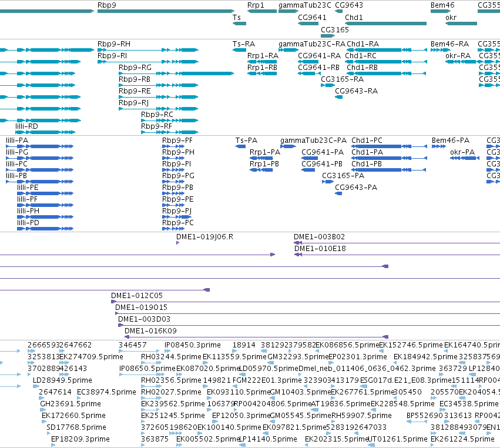Select the CG9641 gene label
Screen dimensions: 500x448
(312, 17)
